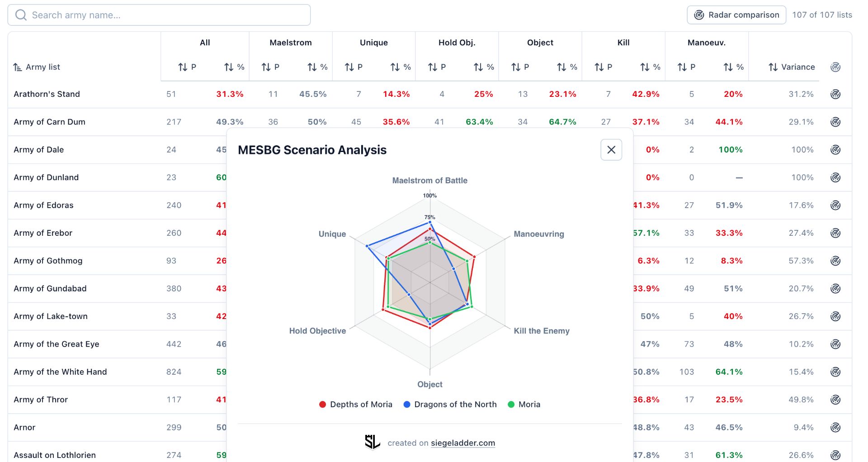Select radar icon for Army of Erebor

click(835, 233)
